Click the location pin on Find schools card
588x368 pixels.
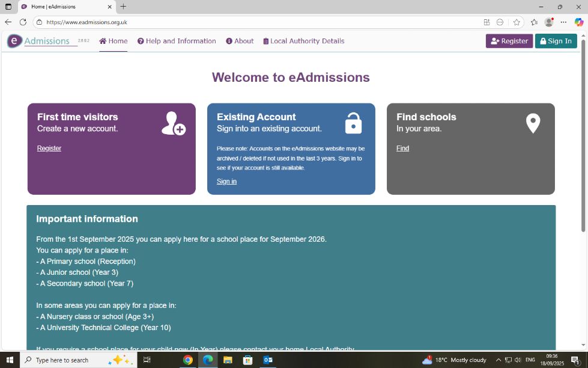tap(533, 123)
